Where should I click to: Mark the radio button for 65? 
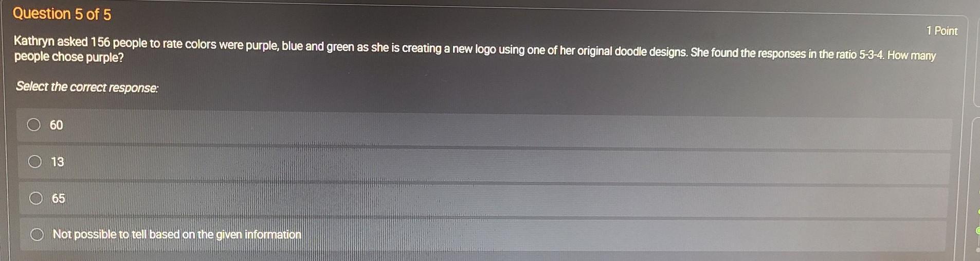[35, 198]
